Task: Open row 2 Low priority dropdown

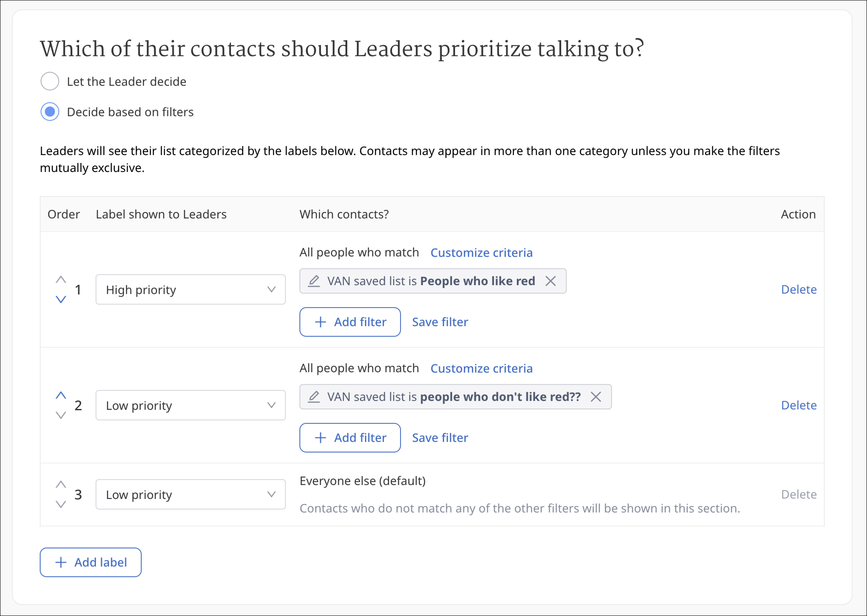Action: coord(191,405)
